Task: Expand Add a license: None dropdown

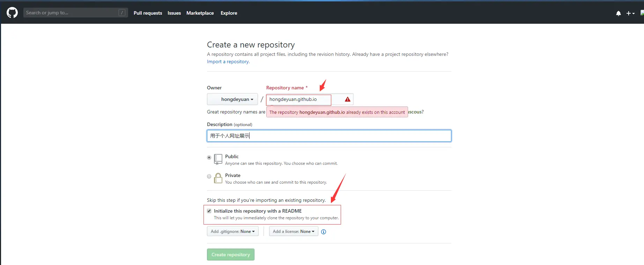Action: tap(294, 231)
